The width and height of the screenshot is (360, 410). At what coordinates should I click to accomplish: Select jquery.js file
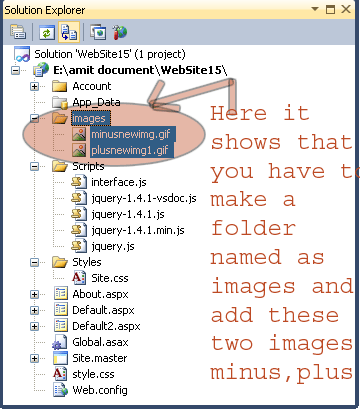(x=113, y=246)
